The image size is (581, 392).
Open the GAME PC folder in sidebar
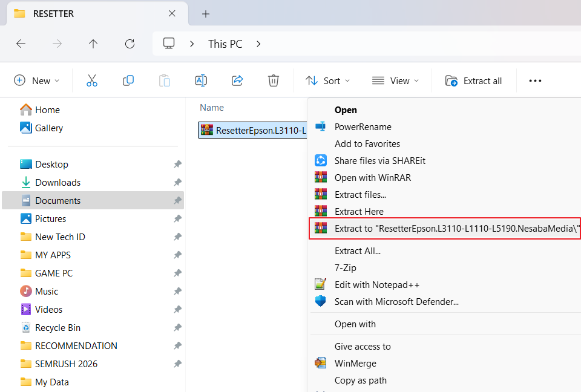(54, 273)
